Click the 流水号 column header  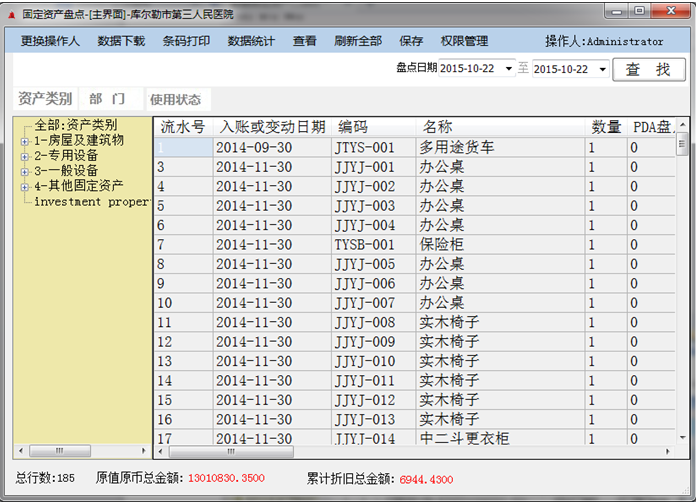point(183,127)
